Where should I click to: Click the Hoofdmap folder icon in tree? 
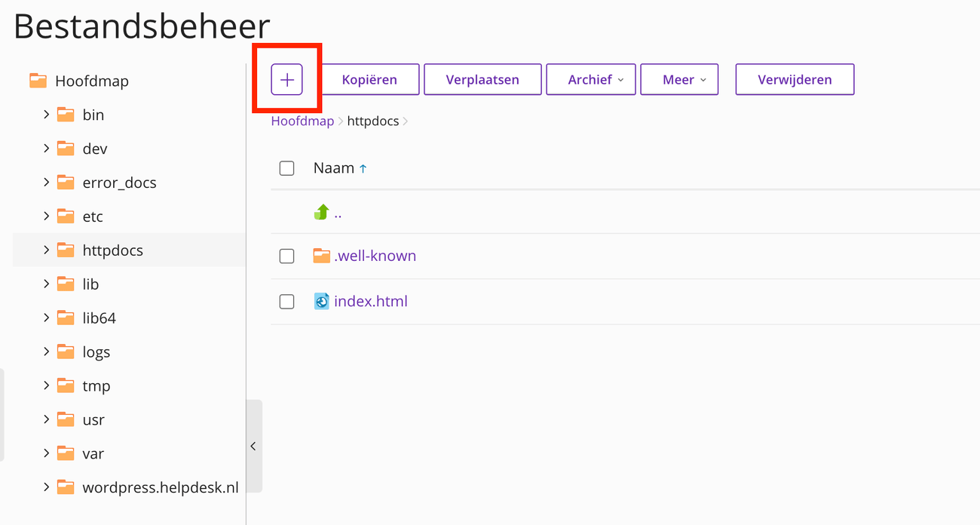38,80
